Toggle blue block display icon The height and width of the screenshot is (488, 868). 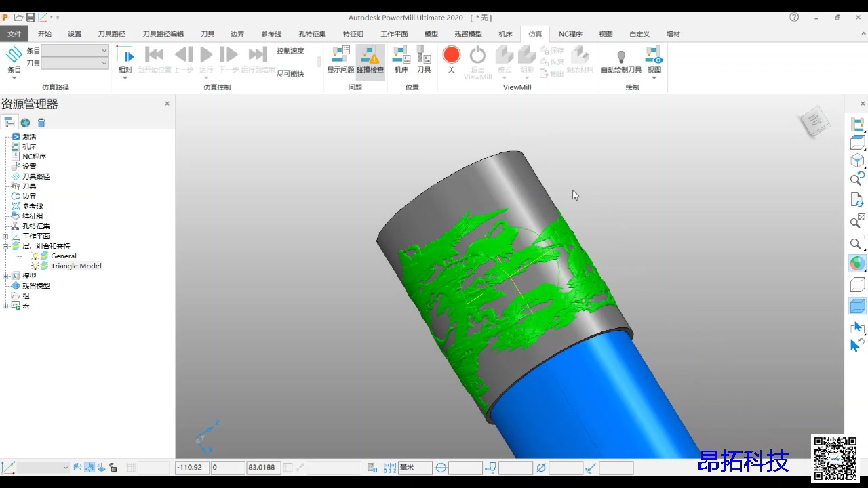[x=857, y=306]
